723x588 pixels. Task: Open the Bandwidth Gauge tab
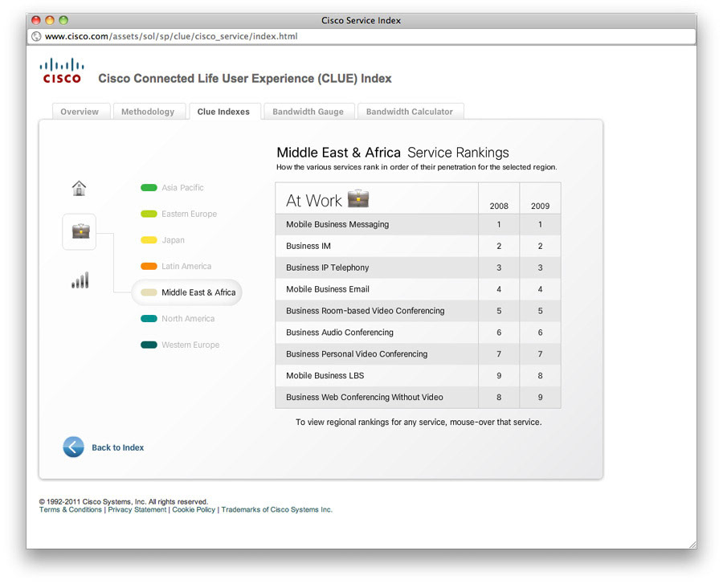(308, 112)
